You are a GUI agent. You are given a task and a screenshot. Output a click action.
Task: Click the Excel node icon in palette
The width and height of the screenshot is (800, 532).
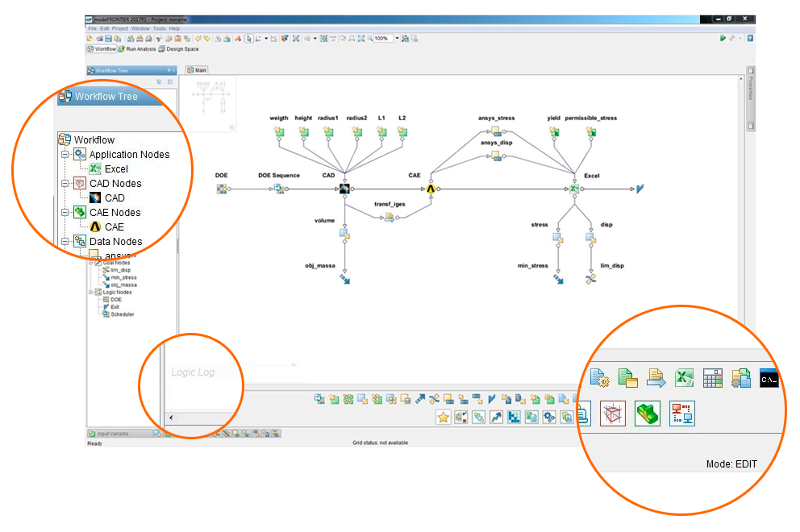(684, 379)
